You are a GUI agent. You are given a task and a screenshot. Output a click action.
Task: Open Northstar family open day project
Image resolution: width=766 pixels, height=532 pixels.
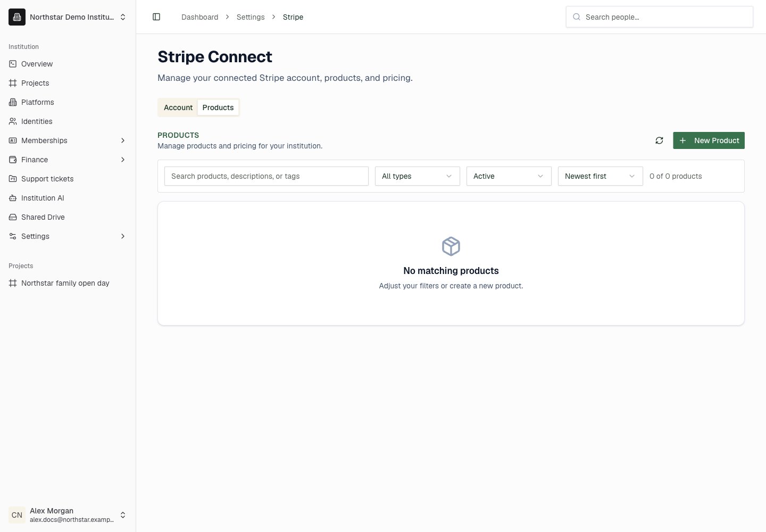point(68,283)
